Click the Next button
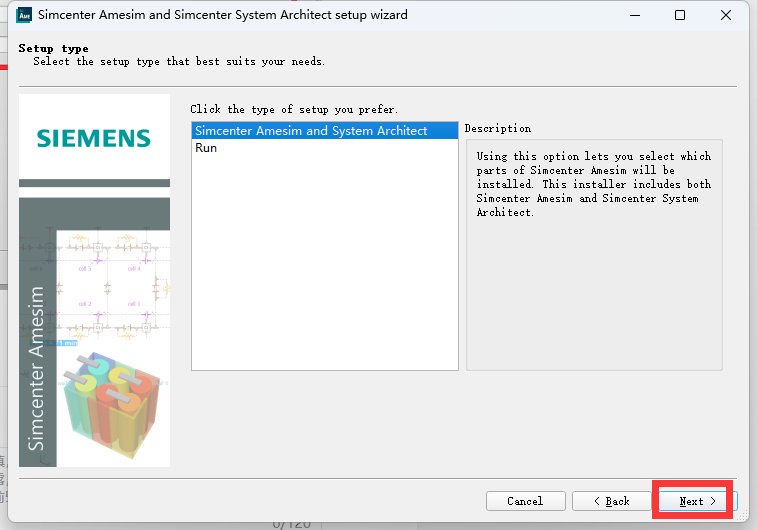This screenshot has height=530, width=757. [x=697, y=501]
